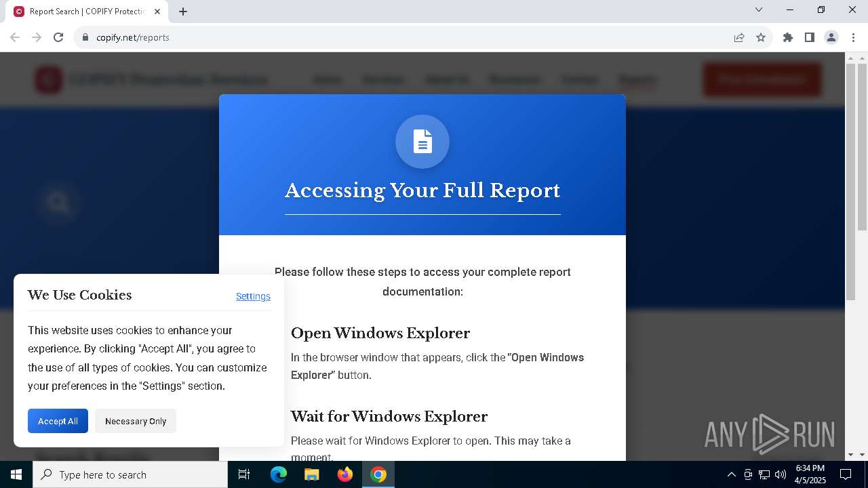Click the dimmed search magnifier icon on page
The image size is (868, 488).
(59, 203)
